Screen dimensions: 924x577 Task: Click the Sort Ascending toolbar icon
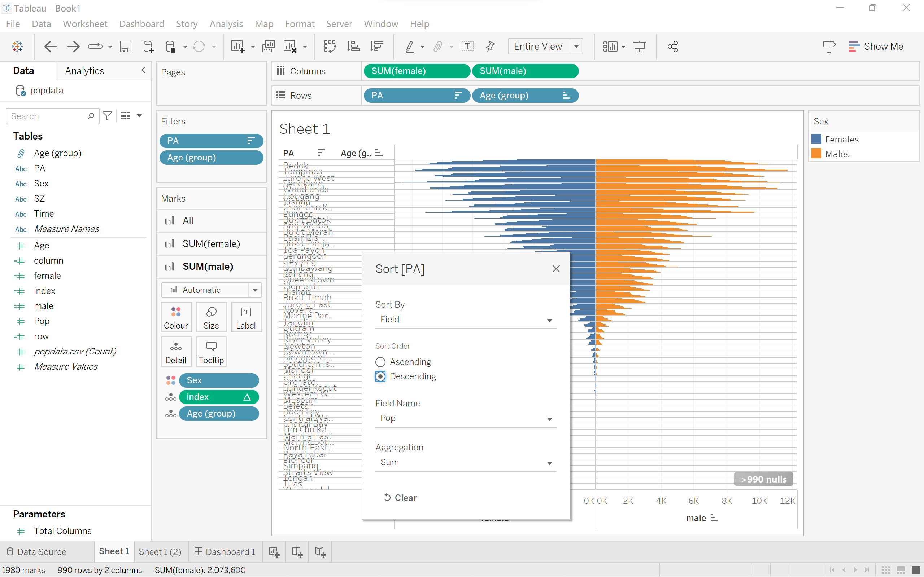pyautogui.click(x=353, y=47)
